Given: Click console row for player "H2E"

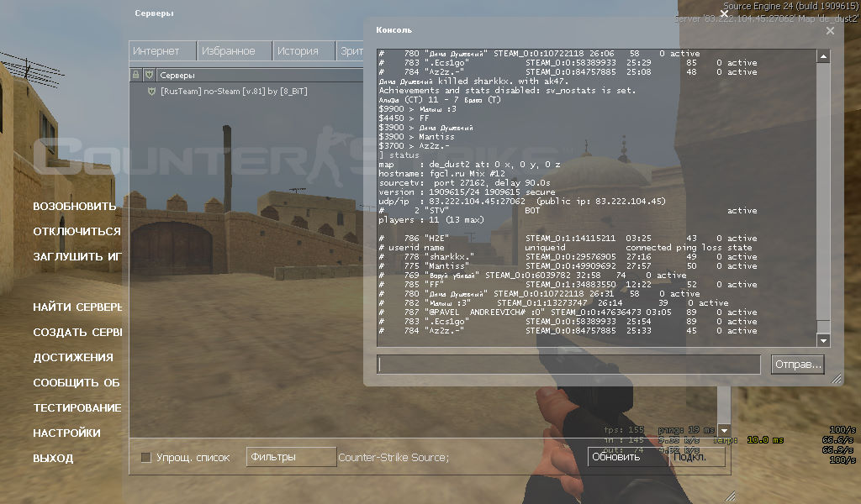Looking at the screenshot, I should (x=568, y=238).
